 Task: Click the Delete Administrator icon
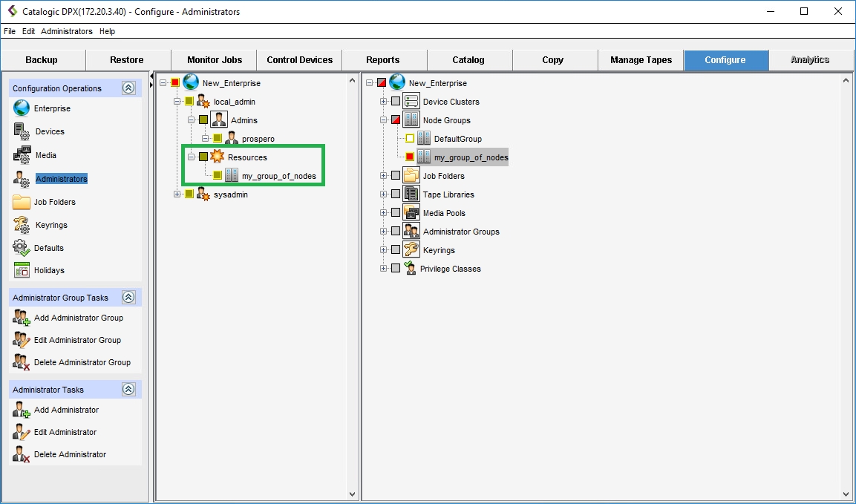pos(22,454)
